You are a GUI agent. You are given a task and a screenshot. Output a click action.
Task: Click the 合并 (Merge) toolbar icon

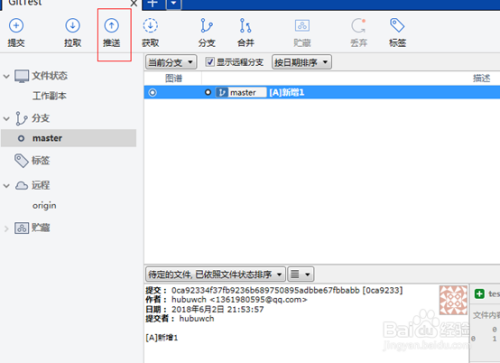pyautogui.click(x=245, y=26)
